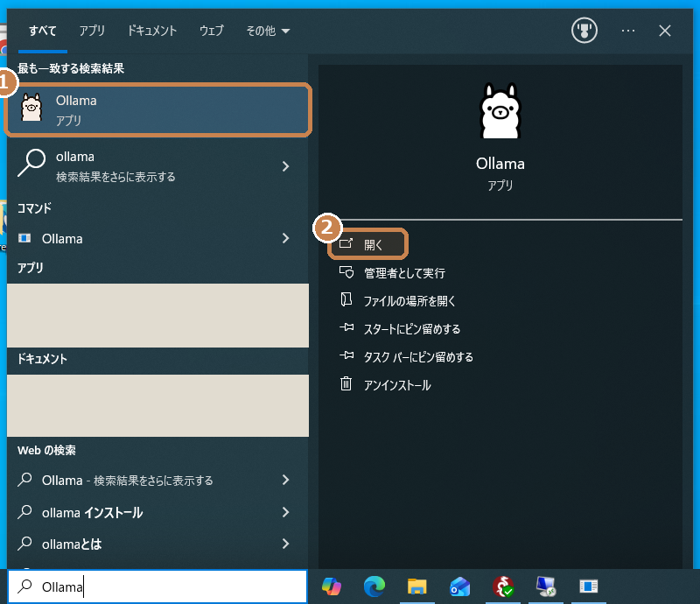The width and height of the screenshot is (700, 604).
Task: Switch to the アプリ tab
Action: [92, 31]
